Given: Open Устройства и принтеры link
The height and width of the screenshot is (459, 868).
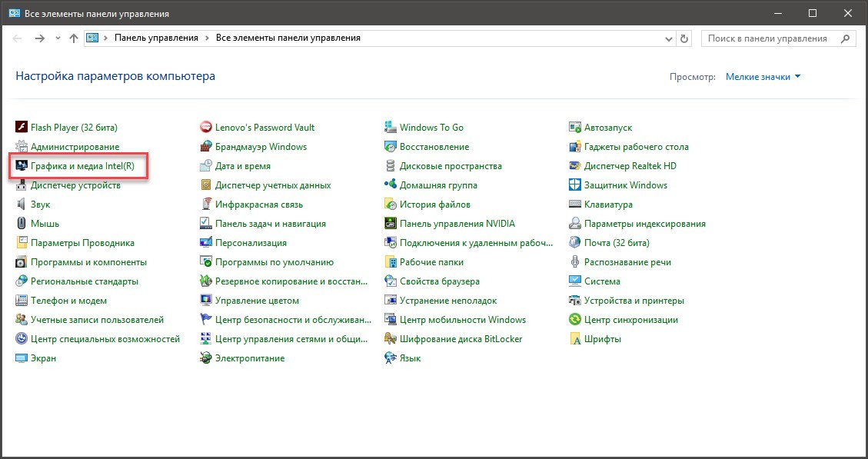Looking at the screenshot, I should pos(634,301).
